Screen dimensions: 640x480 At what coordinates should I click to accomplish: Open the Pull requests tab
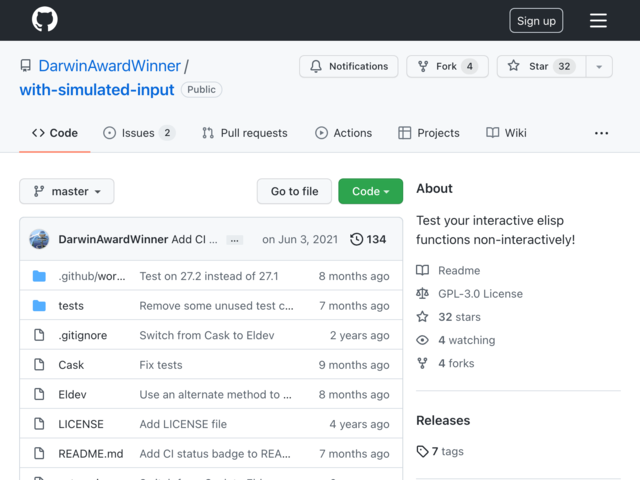point(244,133)
